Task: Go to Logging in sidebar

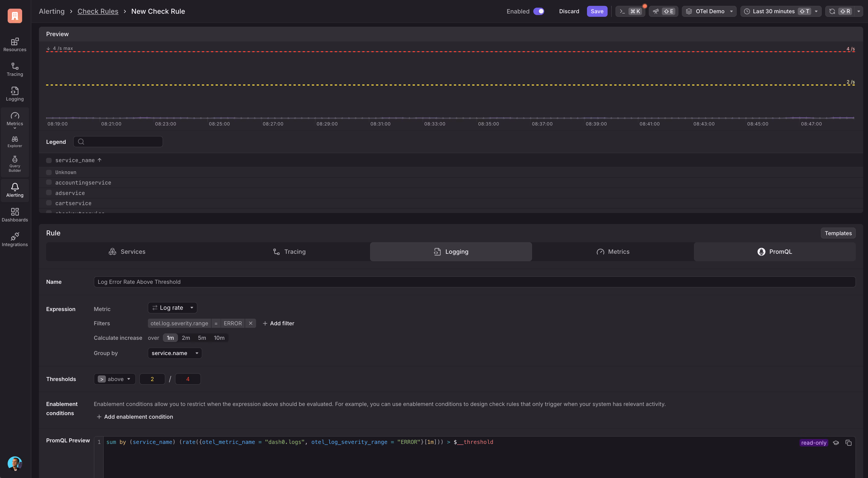Action: point(15,94)
